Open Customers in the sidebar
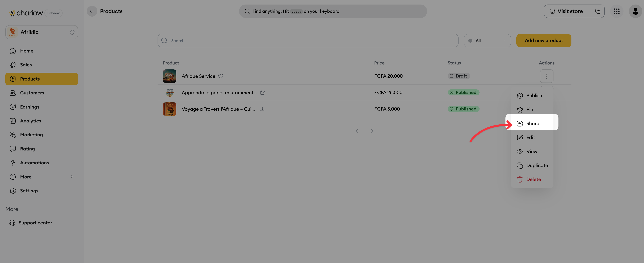This screenshot has height=263, width=644. click(41, 93)
